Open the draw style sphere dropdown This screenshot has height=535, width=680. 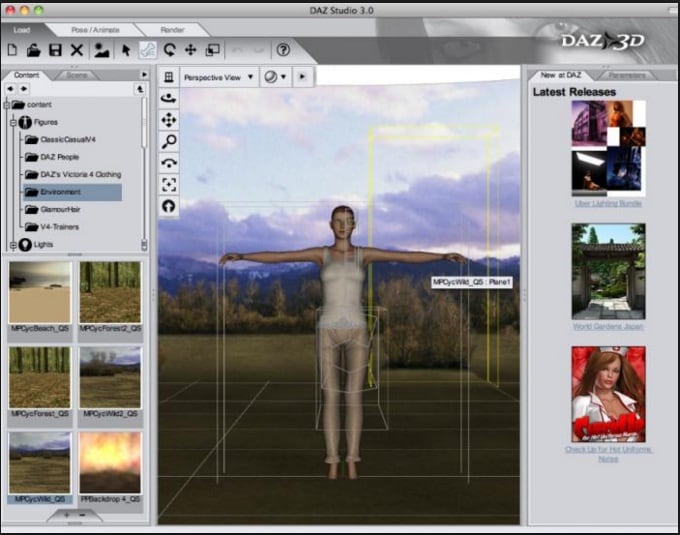(x=275, y=77)
